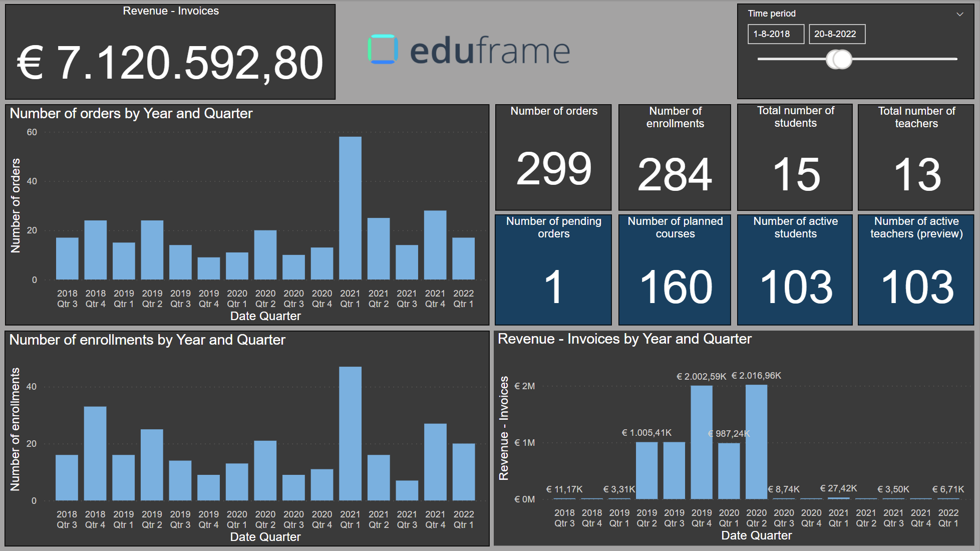Click Date Quarter axis title of revenue chart

[756, 535]
